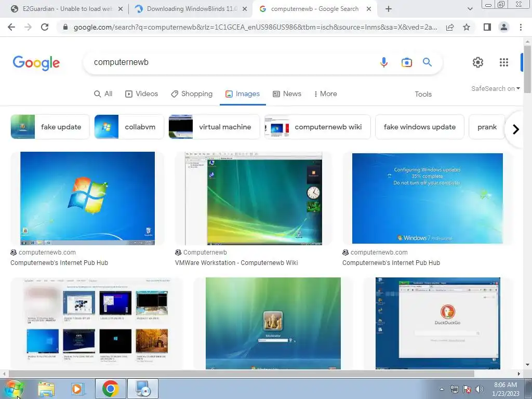Open the Configuring Windows updates image

(x=428, y=198)
